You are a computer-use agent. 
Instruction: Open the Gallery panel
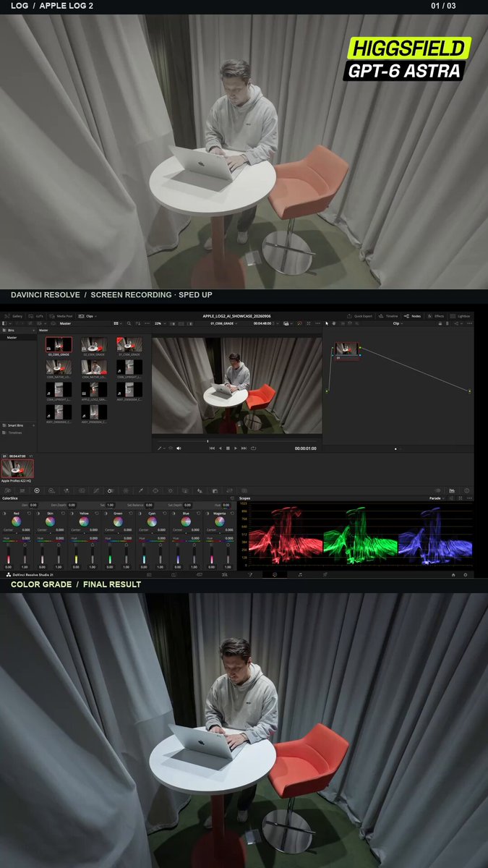(14, 316)
